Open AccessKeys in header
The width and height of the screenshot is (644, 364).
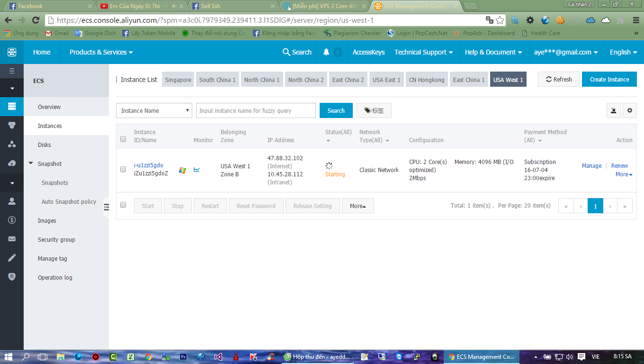point(368,52)
